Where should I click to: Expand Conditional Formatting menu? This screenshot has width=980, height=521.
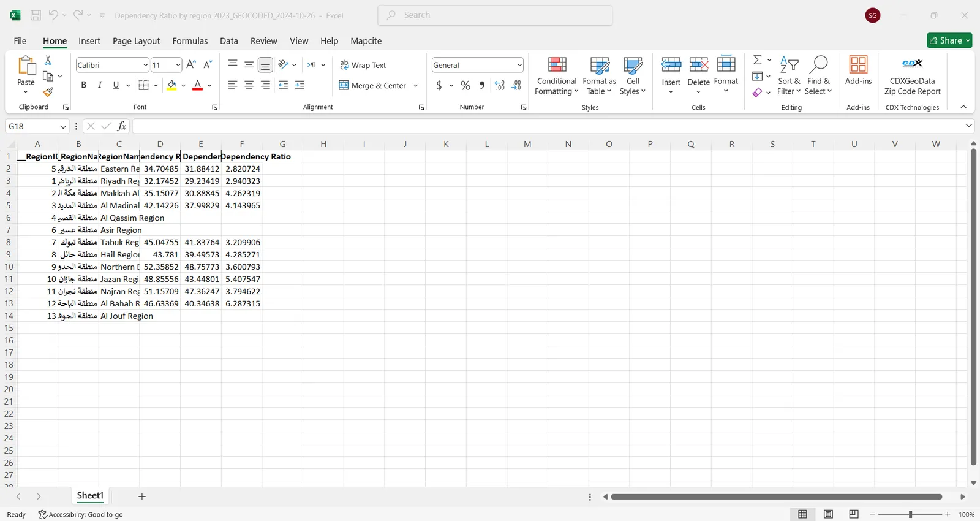coord(557,76)
